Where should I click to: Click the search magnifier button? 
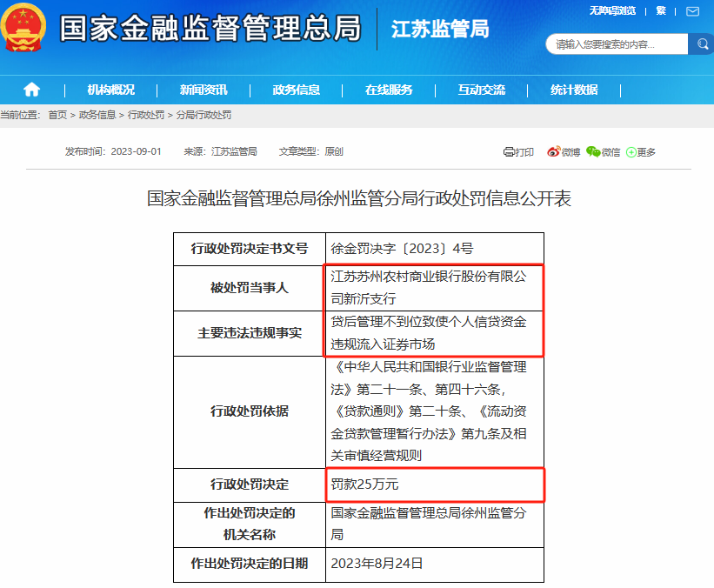(x=702, y=44)
